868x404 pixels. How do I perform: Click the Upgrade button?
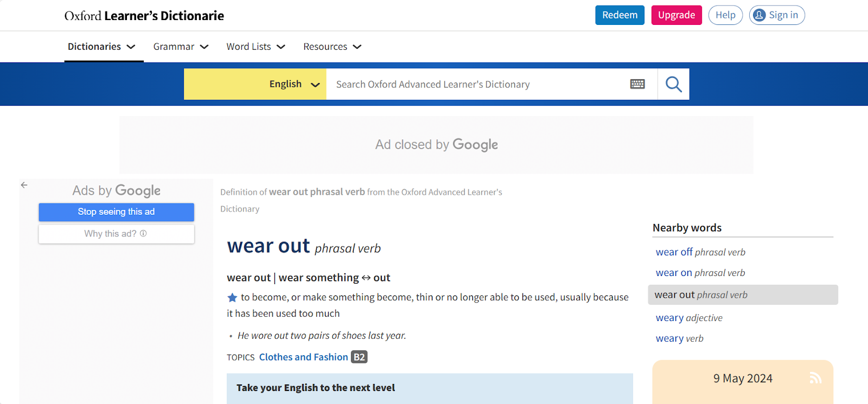(x=676, y=15)
